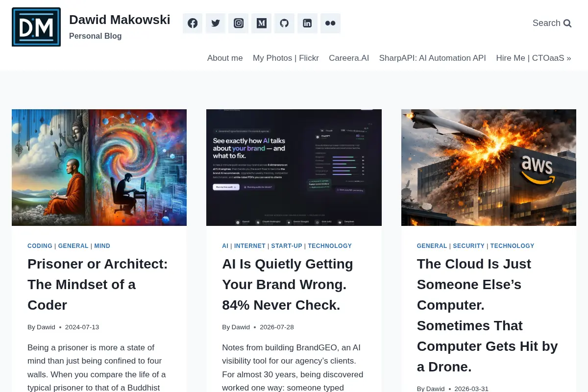
Task: Open Hire Me | CTOaaS menu item
Action: (x=534, y=58)
